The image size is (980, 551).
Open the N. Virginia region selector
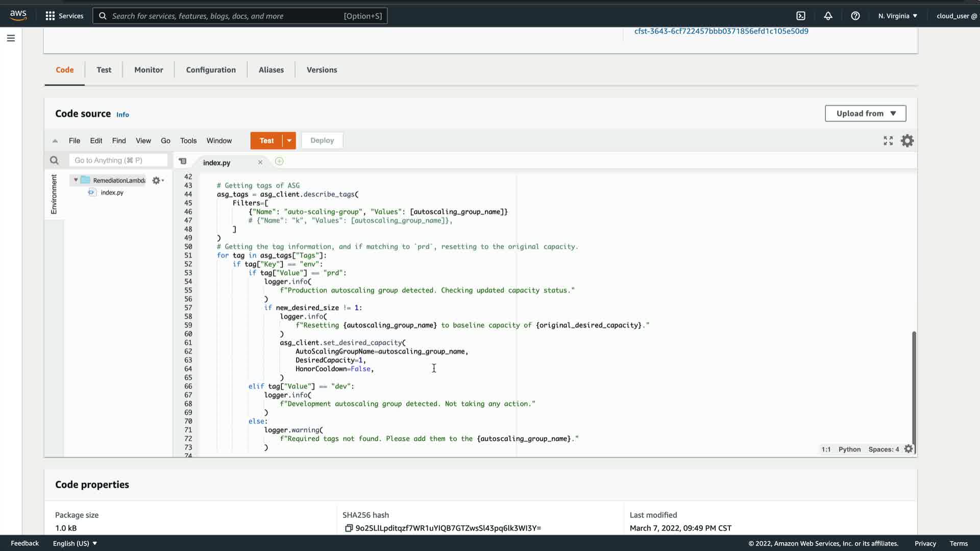click(897, 16)
